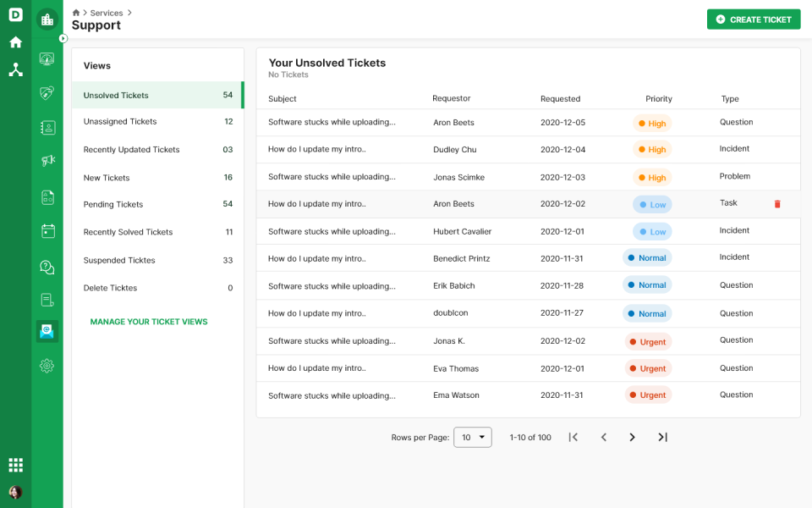The width and height of the screenshot is (812, 508).
Task: Click the Problem type cell
Action: coord(734,176)
